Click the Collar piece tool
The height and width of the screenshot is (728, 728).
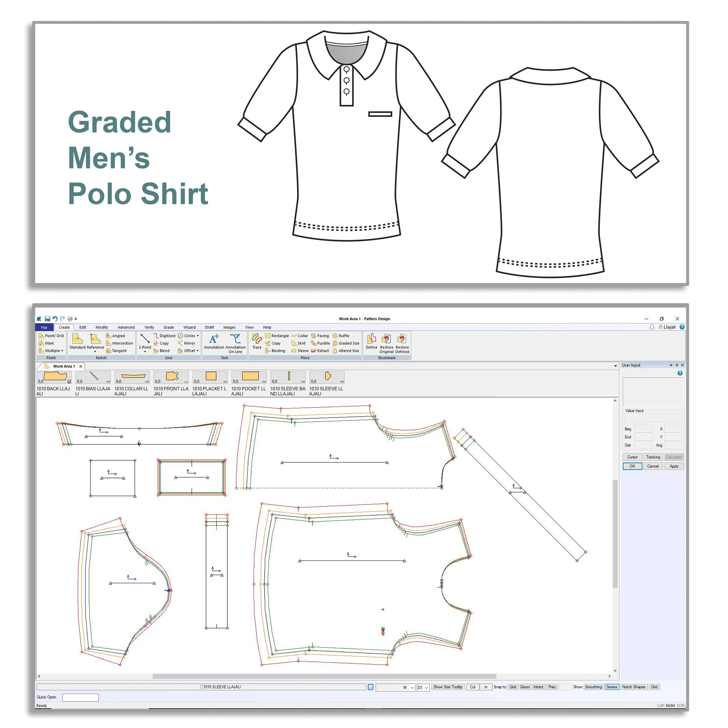pos(300,336)
